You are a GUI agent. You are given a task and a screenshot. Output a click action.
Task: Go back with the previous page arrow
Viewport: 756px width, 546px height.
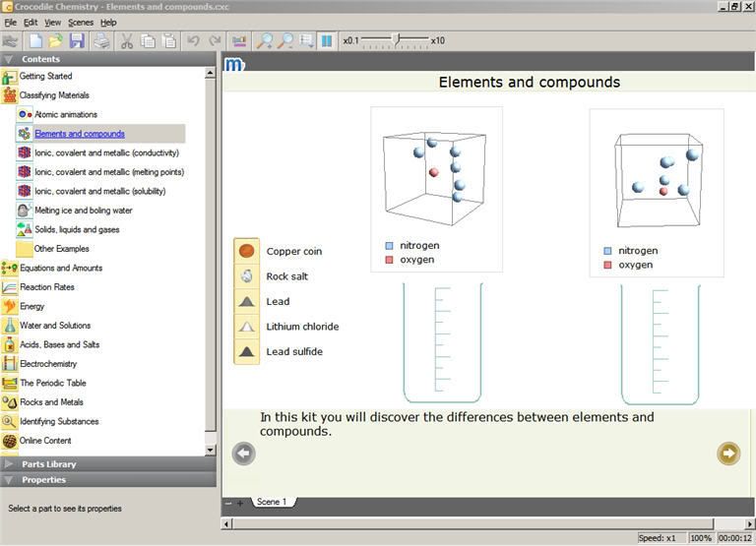tap(243, 453)
